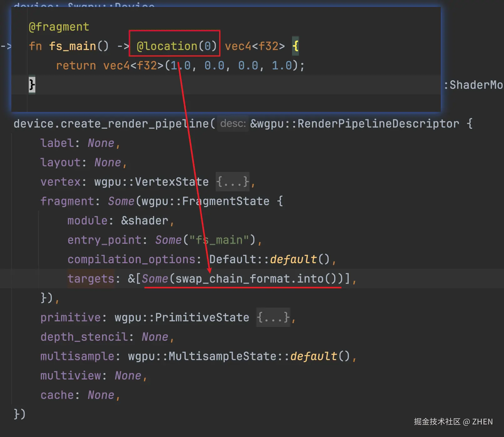Click default() on the multisample line
This screenshot has width=504, height=437.
click(320, 356)
